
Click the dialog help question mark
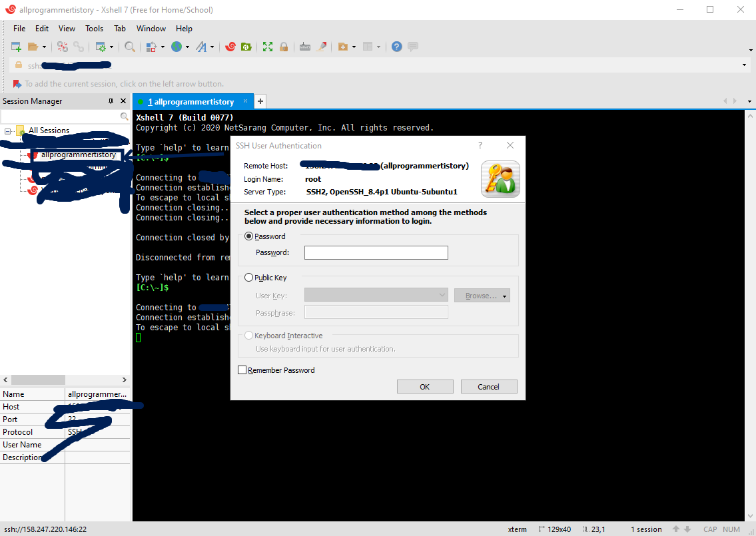[480, 146]
